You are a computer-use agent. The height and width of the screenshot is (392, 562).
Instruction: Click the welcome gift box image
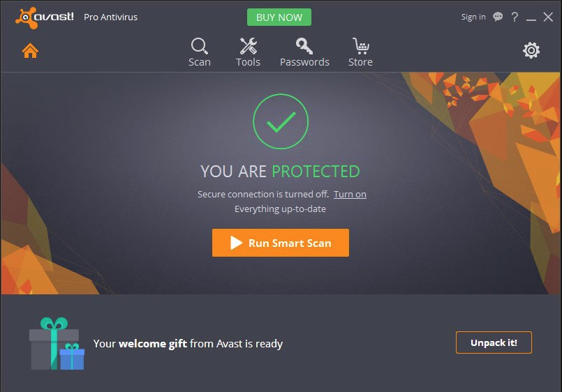[x=57, y=343]
